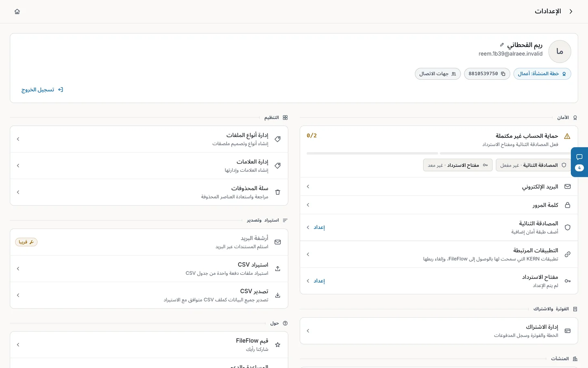The width and height of the screenshot is (588, 368).
Task: Expand إدارة العلامات chevron
Action: tap(18, 166)
